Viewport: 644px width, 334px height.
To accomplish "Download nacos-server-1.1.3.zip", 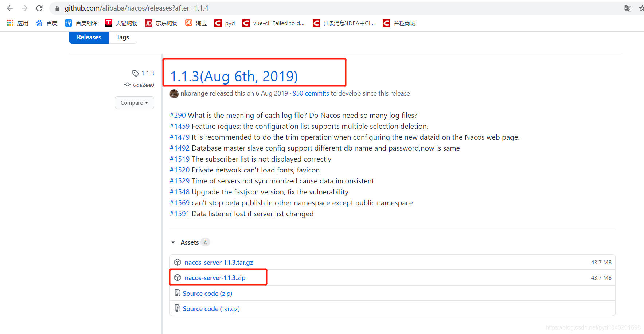I will pyautogui.click(x=215, y=278).
